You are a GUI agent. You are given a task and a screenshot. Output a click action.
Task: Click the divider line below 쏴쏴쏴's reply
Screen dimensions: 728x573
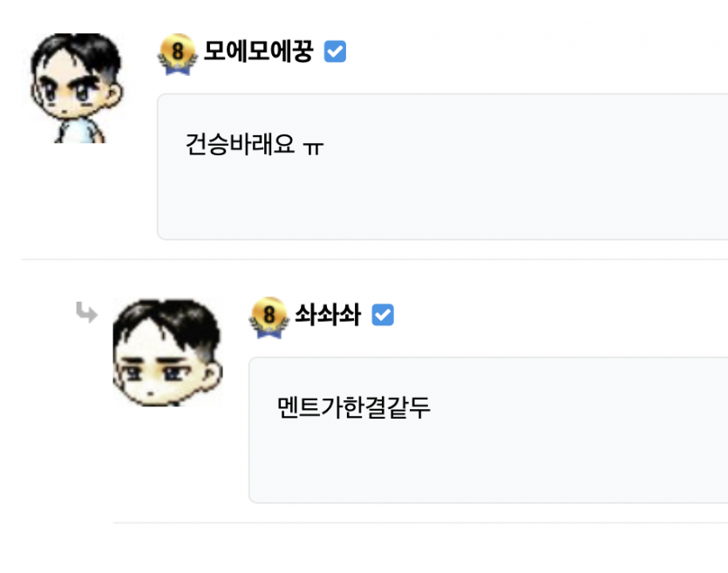tap(418, 523)
